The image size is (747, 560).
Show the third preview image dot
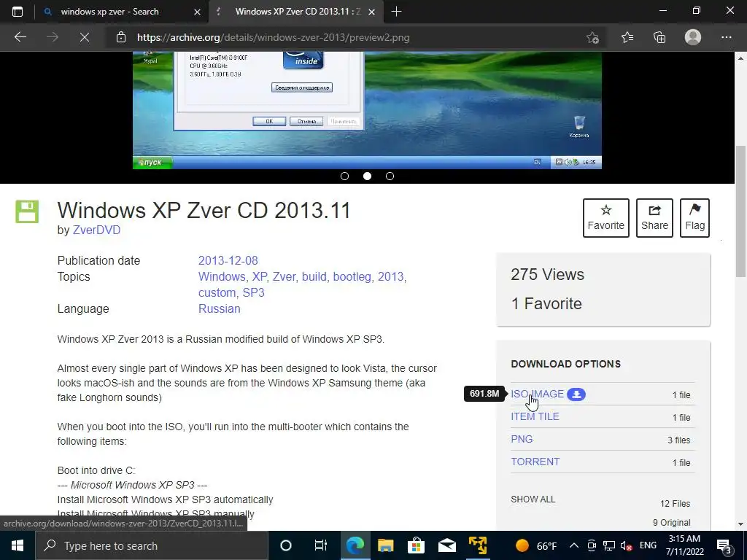tap(390, 176)
